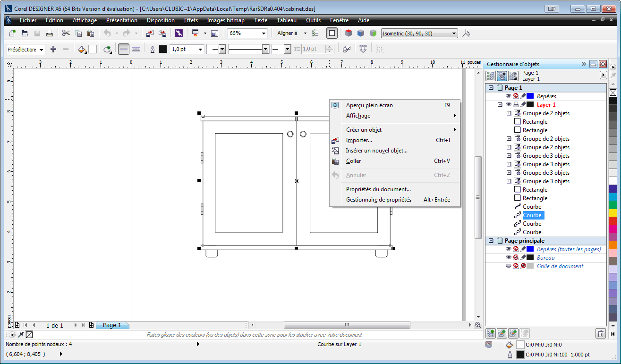Pick the yellow swatch in color palette

click(612, 212)
